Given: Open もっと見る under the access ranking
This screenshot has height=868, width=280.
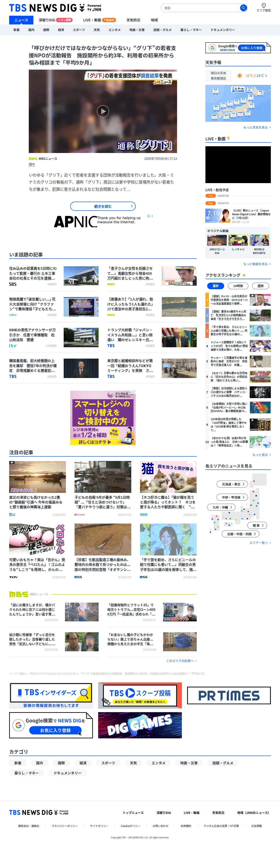Looking at the screenshot, I should 261,455.
